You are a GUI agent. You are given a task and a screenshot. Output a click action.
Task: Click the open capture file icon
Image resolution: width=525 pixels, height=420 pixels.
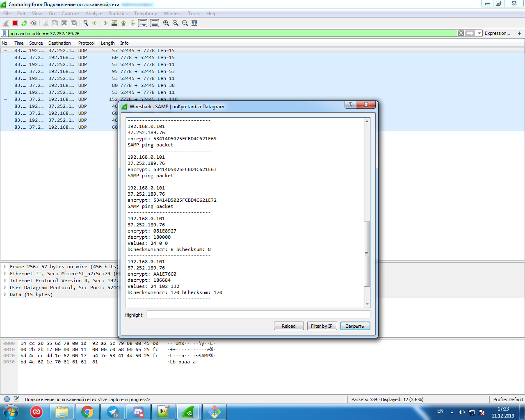tap(46, 23)
